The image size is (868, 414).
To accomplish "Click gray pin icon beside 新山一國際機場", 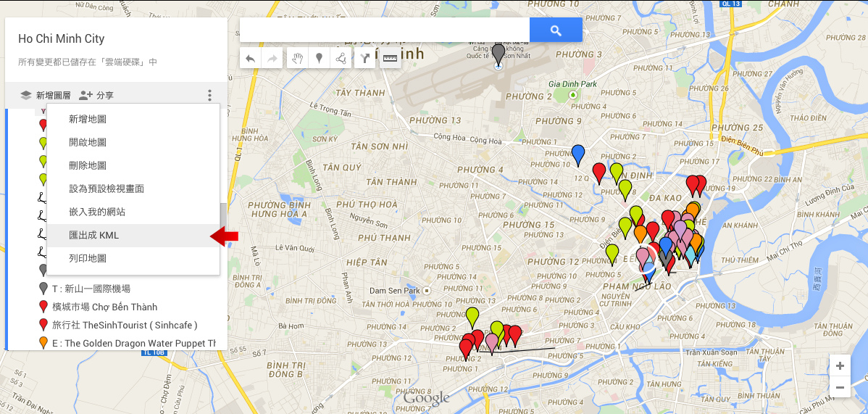I will (43, 289).
